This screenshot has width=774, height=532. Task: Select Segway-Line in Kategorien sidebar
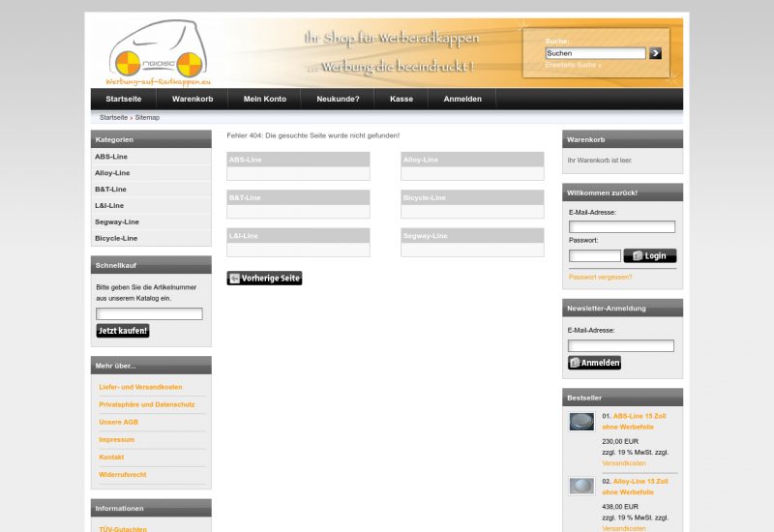pyautogui.click(x=117, y=222)
